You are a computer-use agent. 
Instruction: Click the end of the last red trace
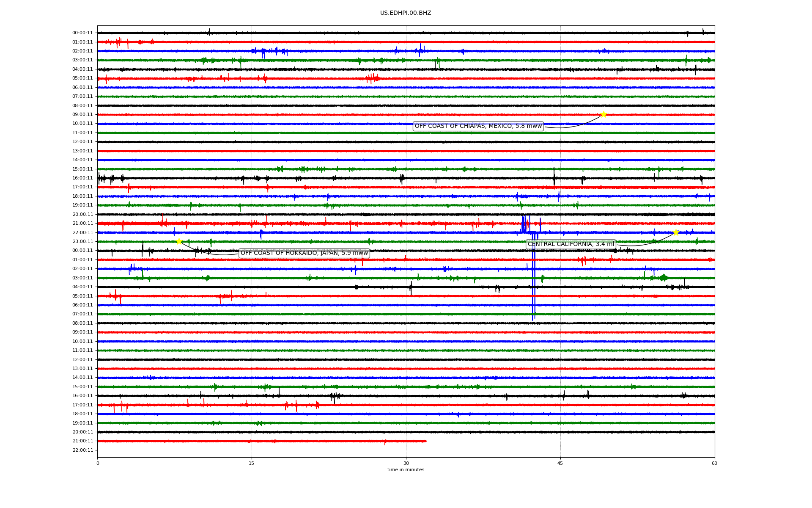pos(426,441)
